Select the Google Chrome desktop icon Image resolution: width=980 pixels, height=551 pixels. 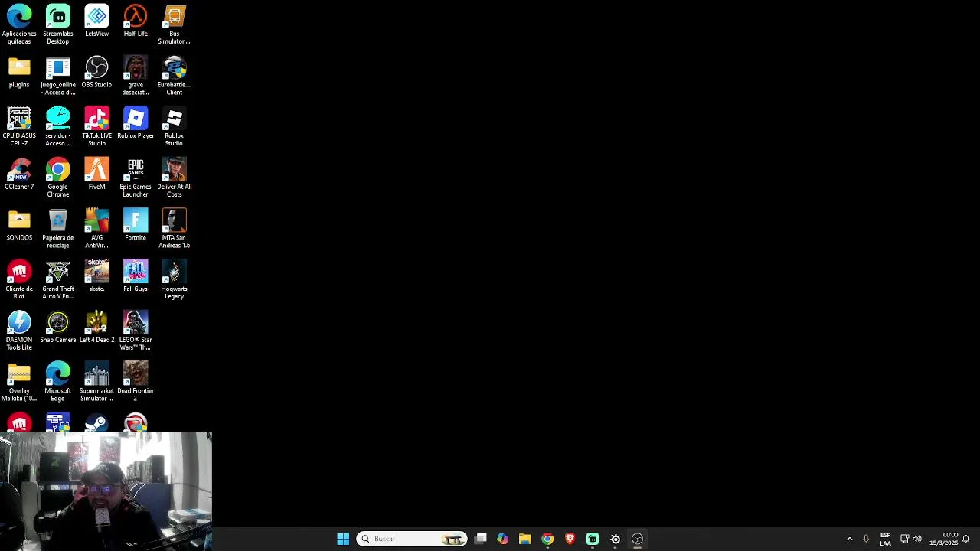pos(58,178)
